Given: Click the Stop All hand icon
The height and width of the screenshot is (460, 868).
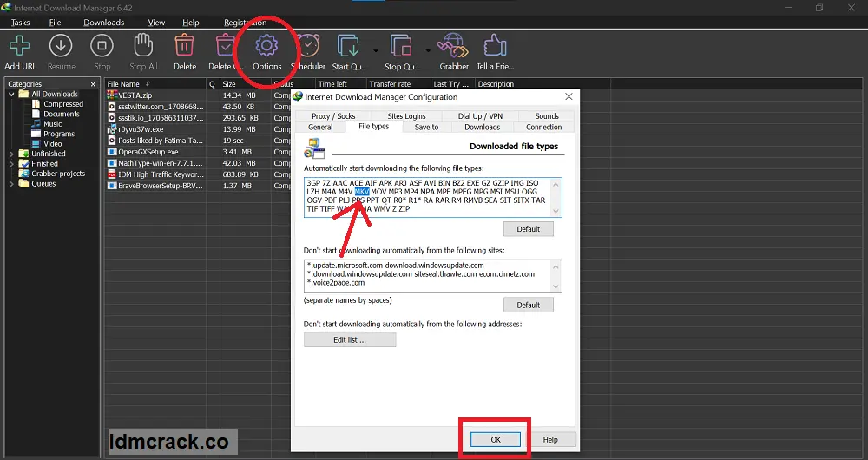Looking at the screenshot, I should pos(143,46).
